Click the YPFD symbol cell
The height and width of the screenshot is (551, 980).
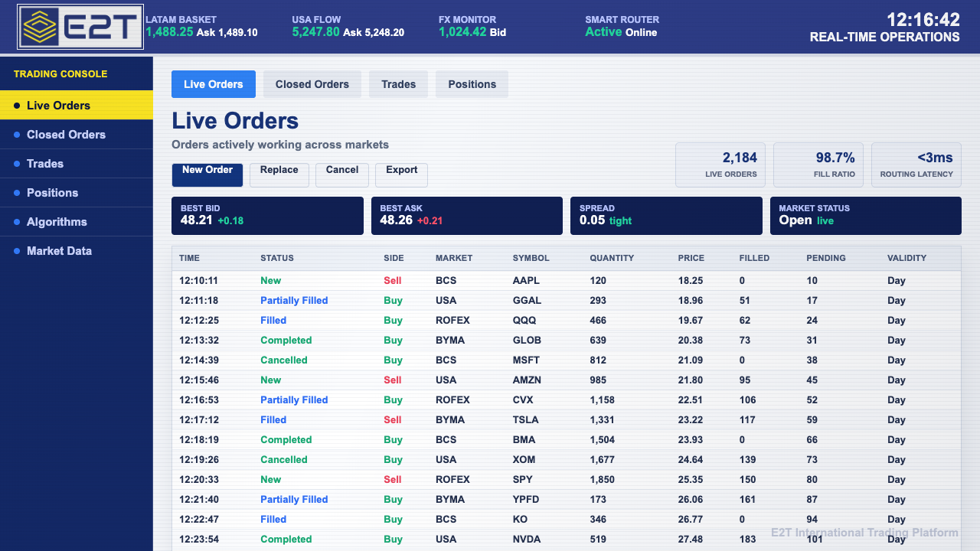tap(526, 500)
